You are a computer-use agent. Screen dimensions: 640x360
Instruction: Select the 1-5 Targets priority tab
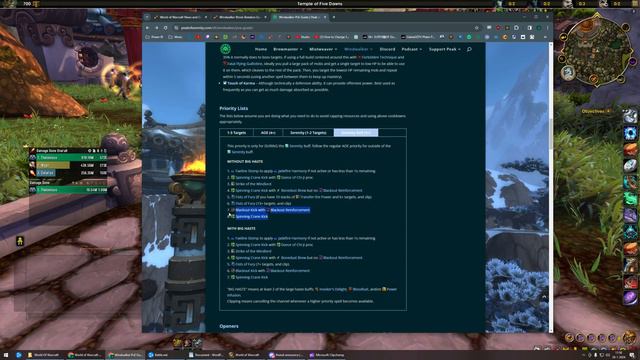(236, 133)
